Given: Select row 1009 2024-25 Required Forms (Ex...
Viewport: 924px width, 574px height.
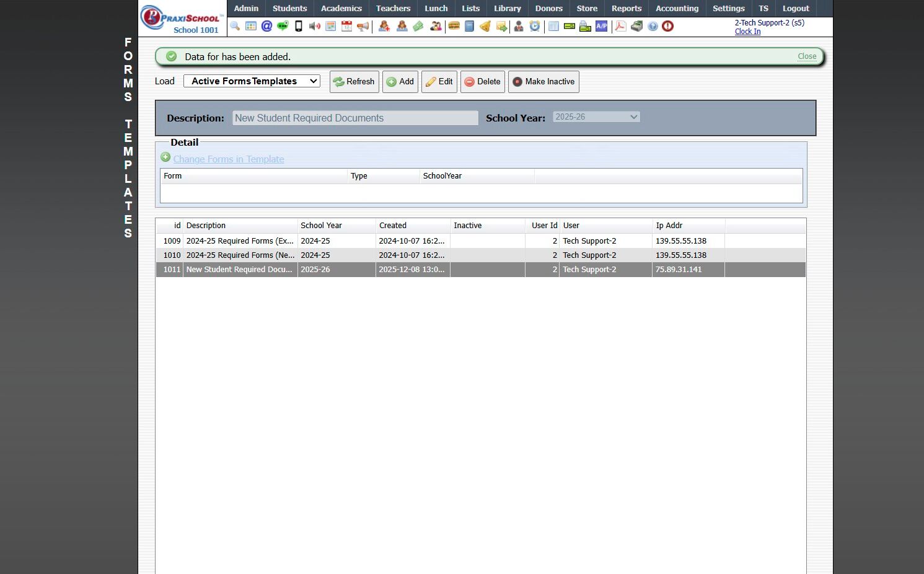Looking at the screenshot, I should click(481, 241).
